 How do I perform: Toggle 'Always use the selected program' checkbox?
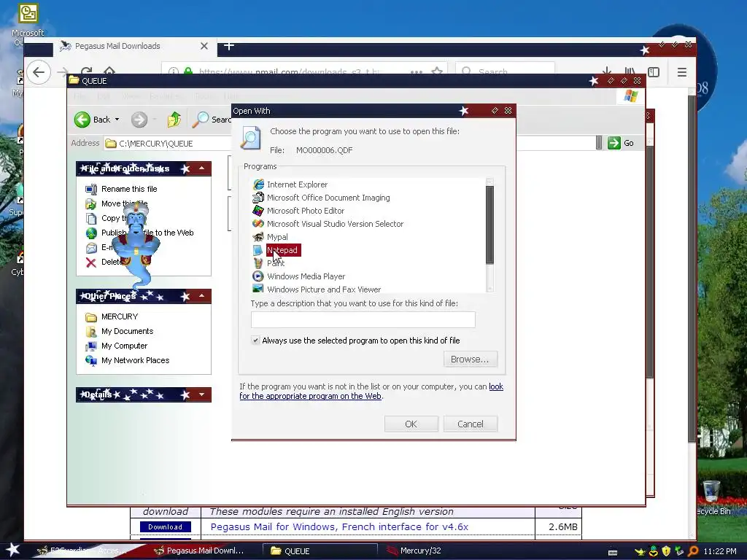255,340
